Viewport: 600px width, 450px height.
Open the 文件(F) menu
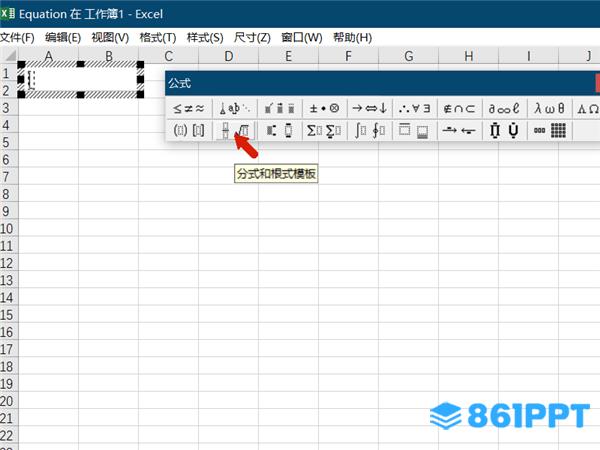(17, 38)
